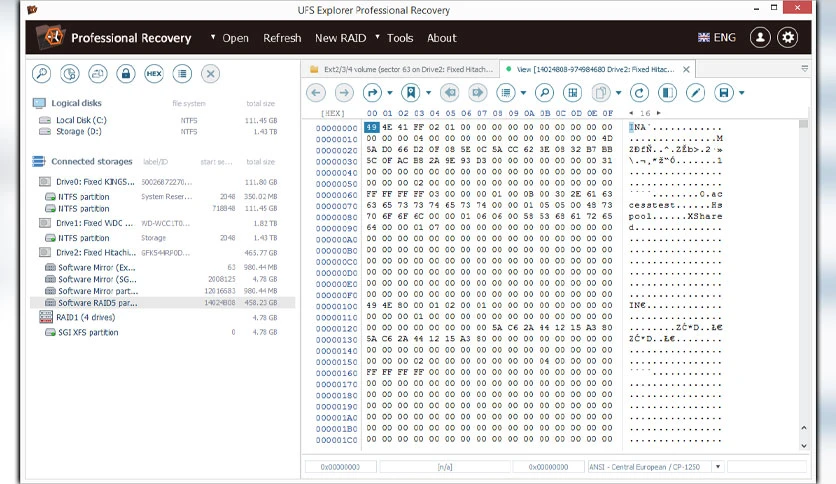Click the padlock icon in left toolbar
Screen dimensions: 836x484
coord(126,74)
